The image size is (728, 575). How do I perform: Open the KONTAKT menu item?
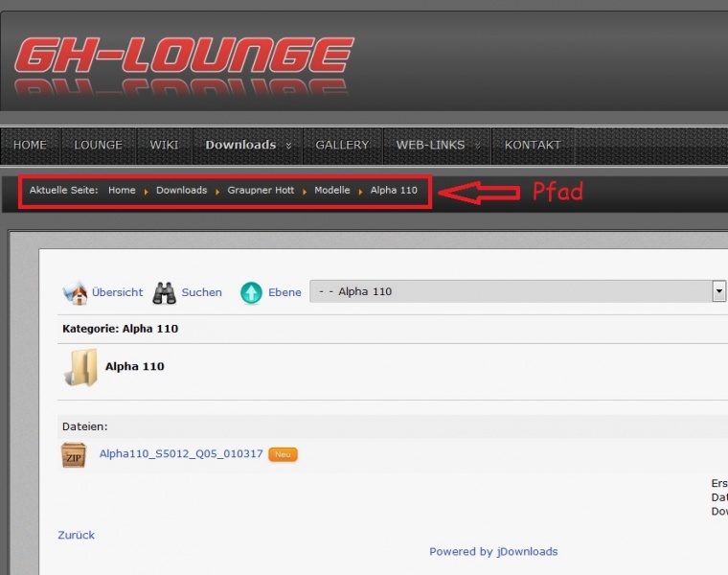(533, 146)
